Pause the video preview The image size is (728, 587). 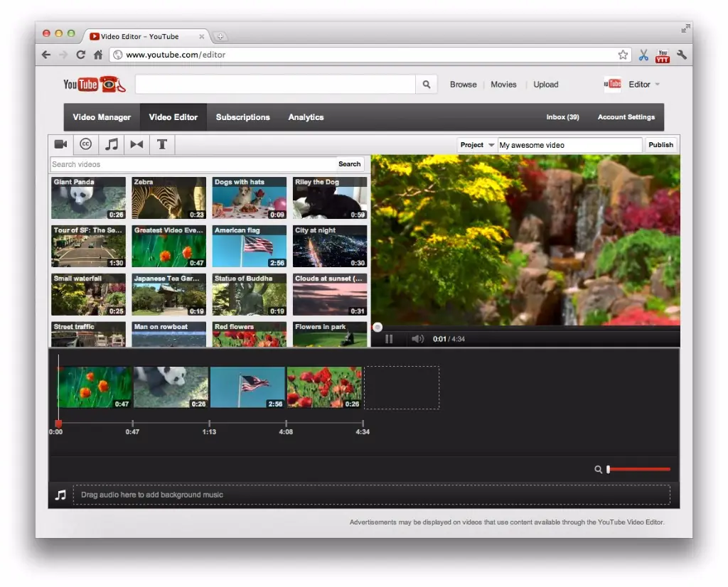[389, 339]
